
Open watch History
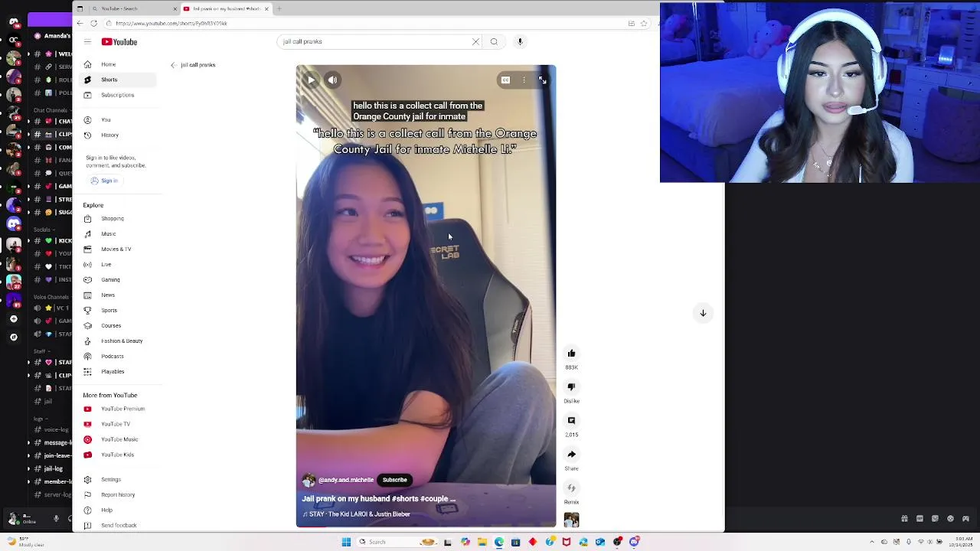pyautogui.click(x=109, y=135)
